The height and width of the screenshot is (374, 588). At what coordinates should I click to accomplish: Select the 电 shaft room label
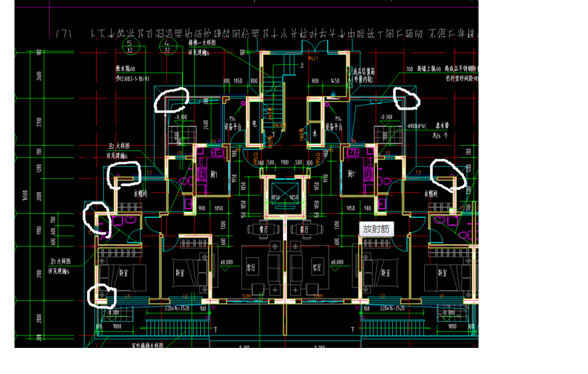click(254, 123)
